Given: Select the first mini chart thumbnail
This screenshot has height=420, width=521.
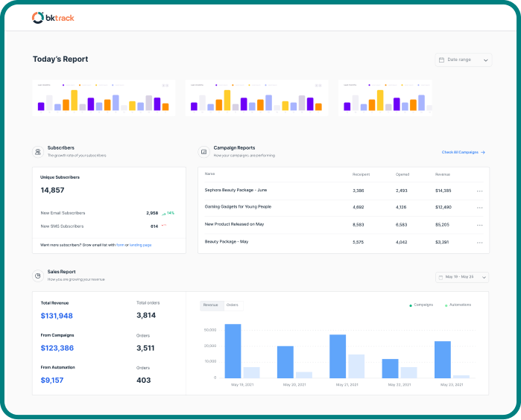Looking at the screenshot, I should (x=104, y=98).
